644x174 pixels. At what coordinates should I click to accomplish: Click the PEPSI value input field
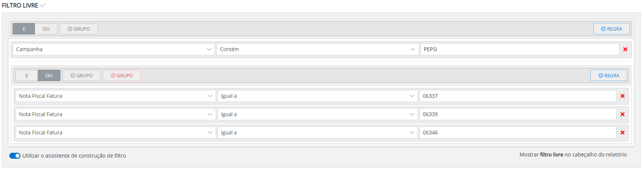tap(520, 49)
